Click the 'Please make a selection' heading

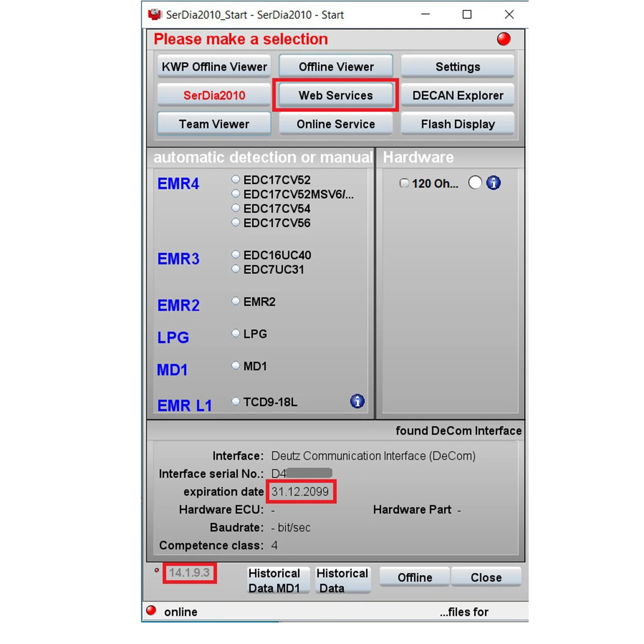coord(241,39)
